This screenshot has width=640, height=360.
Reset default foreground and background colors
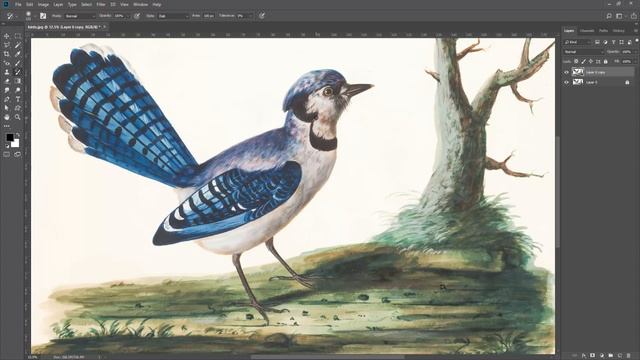point(7,145)
